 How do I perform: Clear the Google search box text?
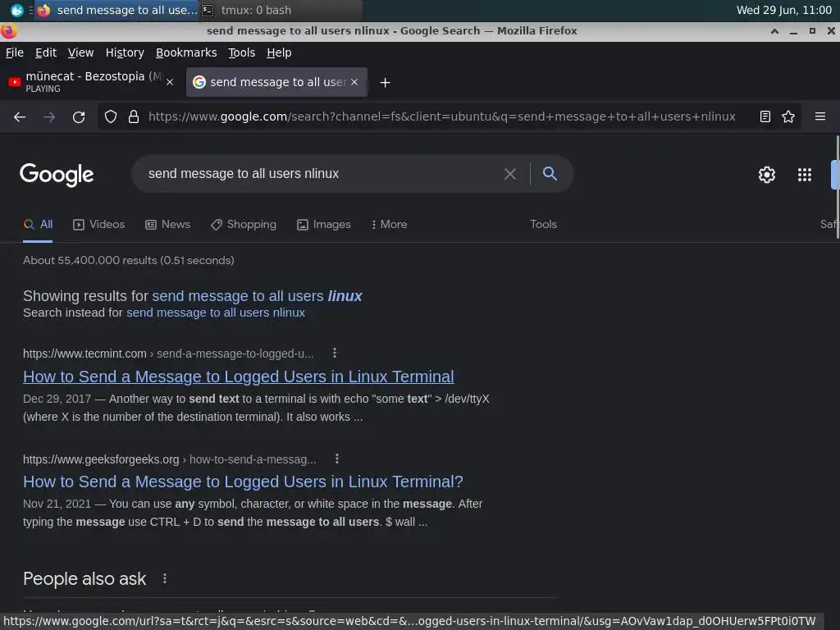(510, 174)
